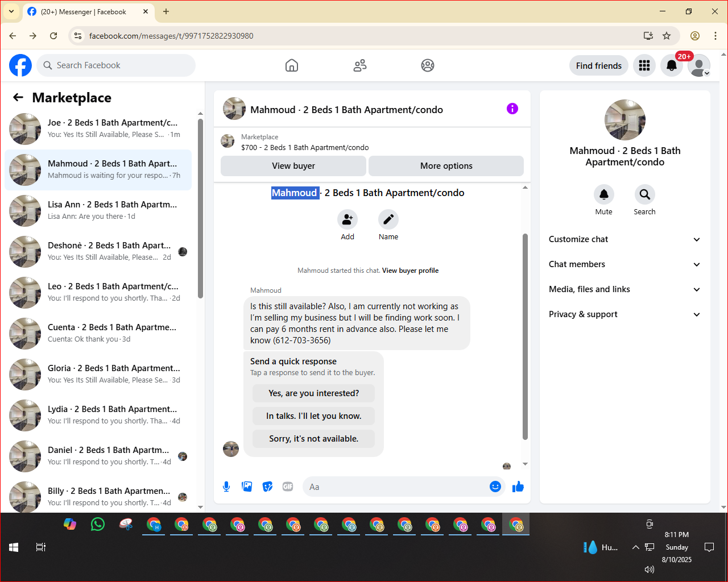The height and width of the screenshot is (582, 728).
Task: Add people to the chat
Action: point(348,219)
